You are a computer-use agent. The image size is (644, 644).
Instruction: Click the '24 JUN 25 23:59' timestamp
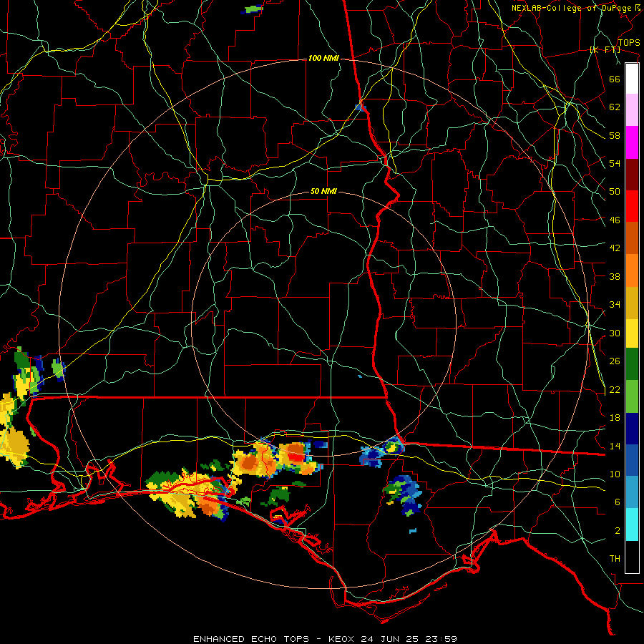pyautogui.click(x=409, y=639)
